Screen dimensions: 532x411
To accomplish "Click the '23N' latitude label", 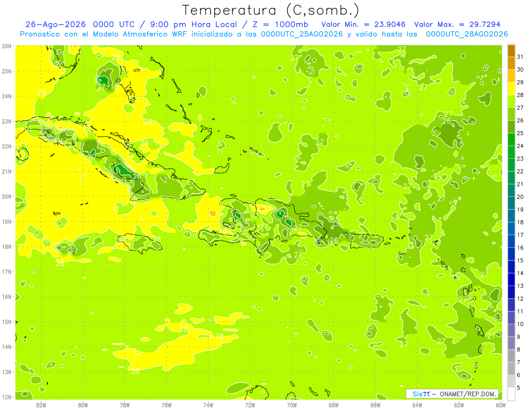I will [x=7, y=121].
